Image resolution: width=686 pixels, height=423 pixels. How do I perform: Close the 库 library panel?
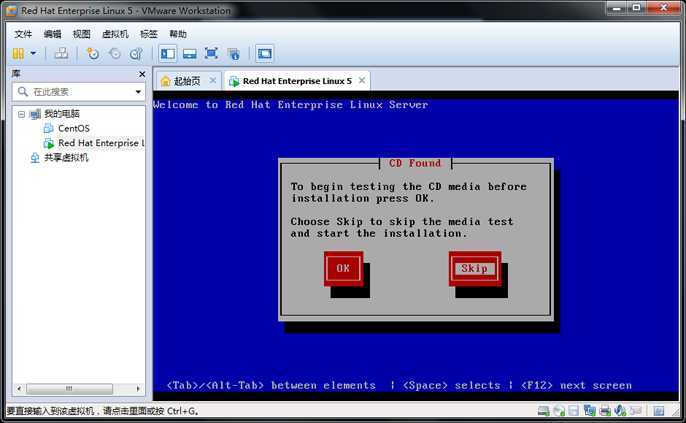click(142, 74)
